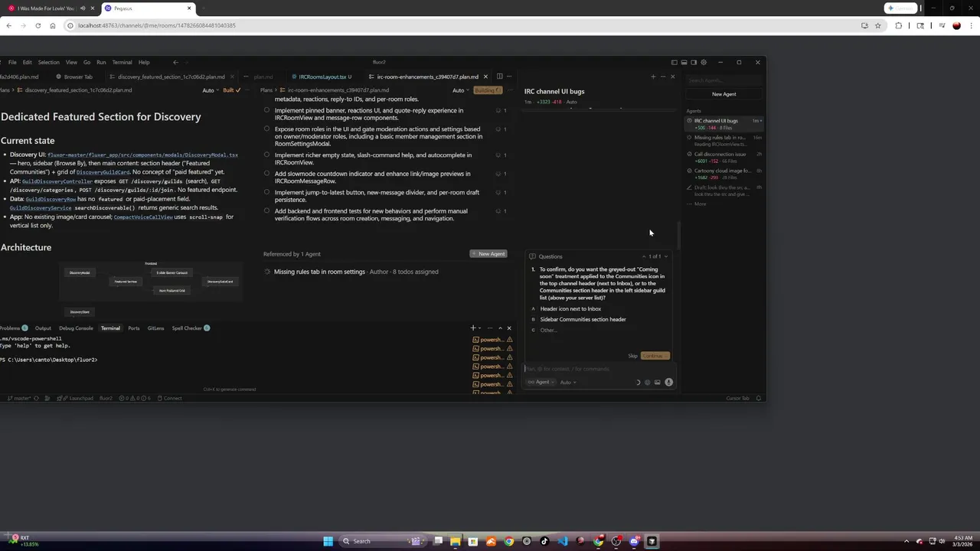The image size is (980, 551).
Task: Open DiscoveryModal.tsx file path link
Action: [x=142, y=155]
